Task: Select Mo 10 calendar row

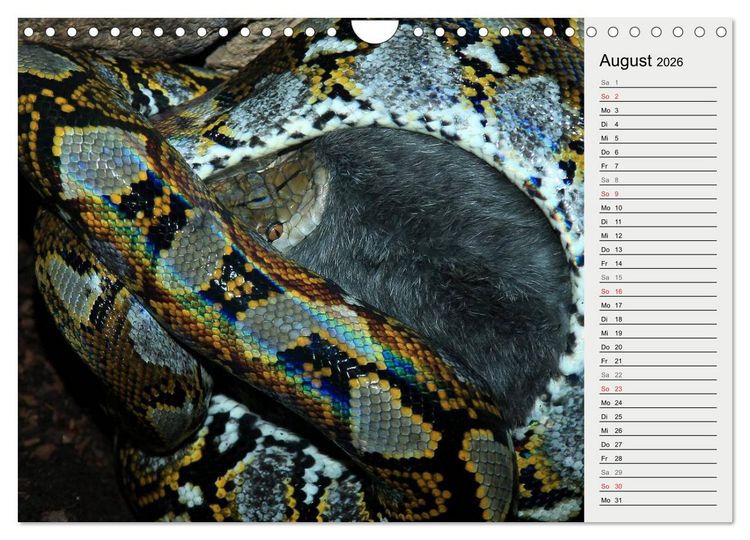Action: (658, 208)
